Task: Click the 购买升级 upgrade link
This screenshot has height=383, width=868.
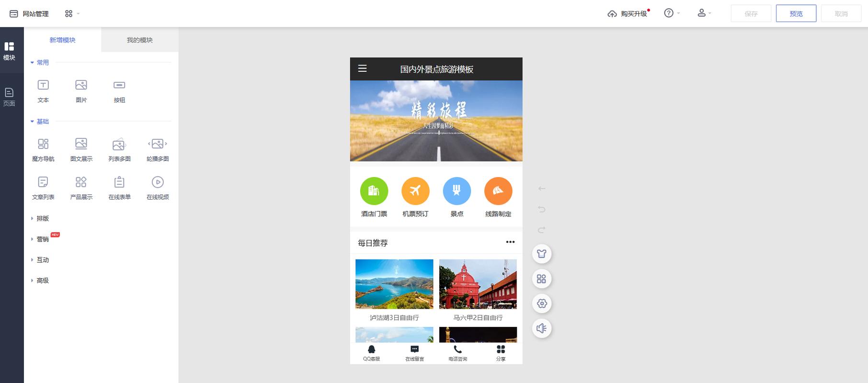Action: coord(628,14)
